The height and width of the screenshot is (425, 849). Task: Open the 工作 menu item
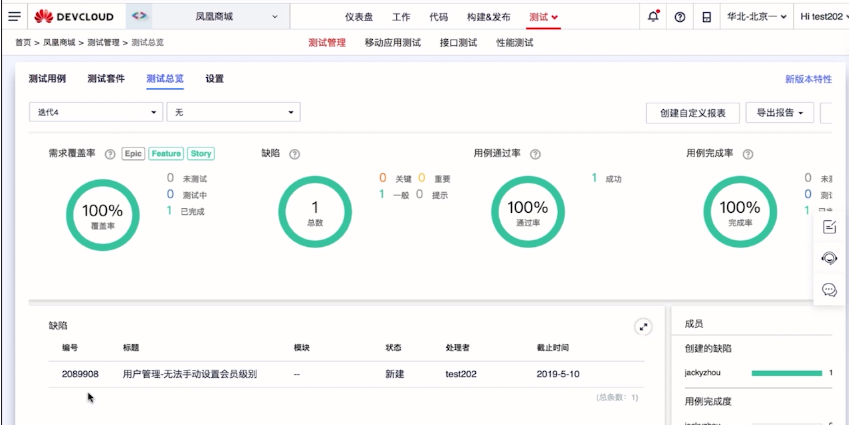pyautogui.click(x=401, y=17)
